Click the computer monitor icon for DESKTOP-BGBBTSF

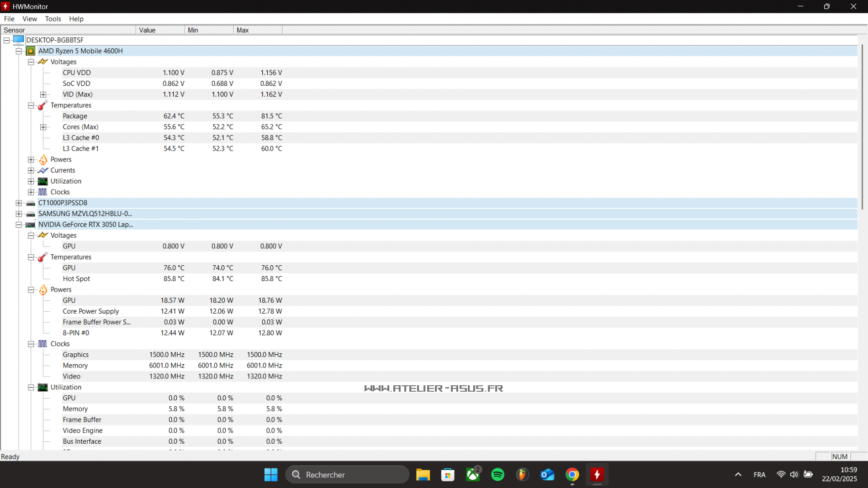click(18, 40)
